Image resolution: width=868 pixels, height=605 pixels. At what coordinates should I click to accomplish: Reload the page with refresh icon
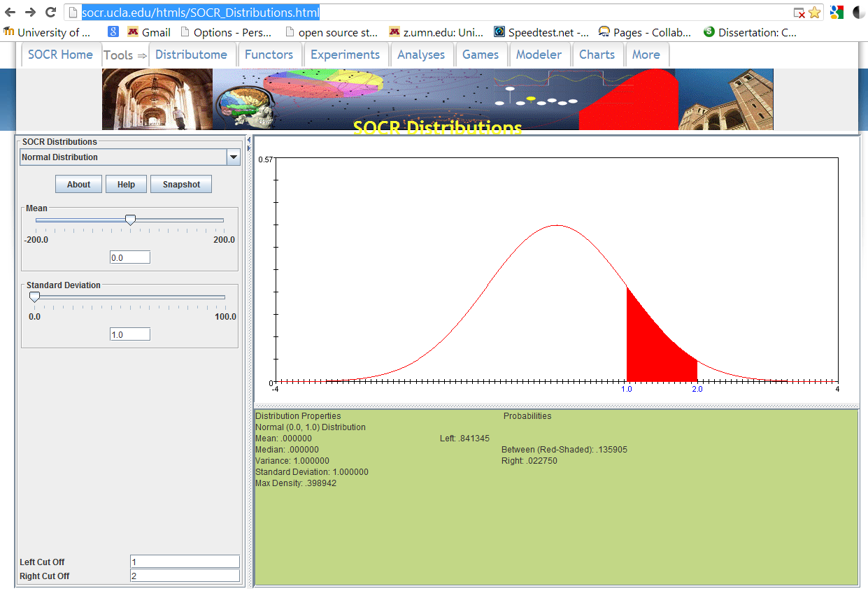(x=50, y=12)
